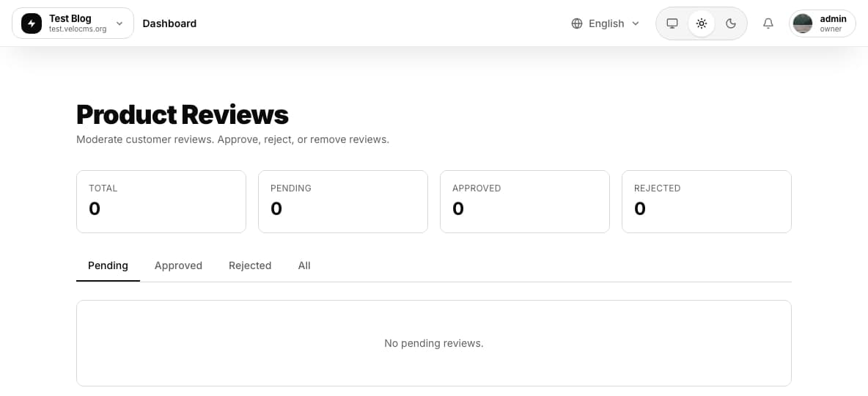Click the 'No pending reviews.' message

click(x=434, y=343)
